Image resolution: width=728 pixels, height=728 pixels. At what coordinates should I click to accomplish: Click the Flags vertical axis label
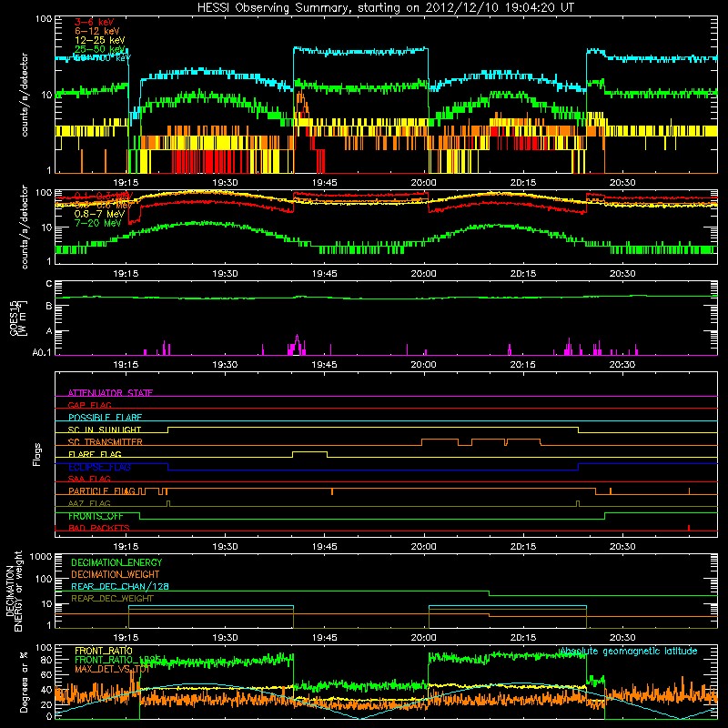pos(37,454)
